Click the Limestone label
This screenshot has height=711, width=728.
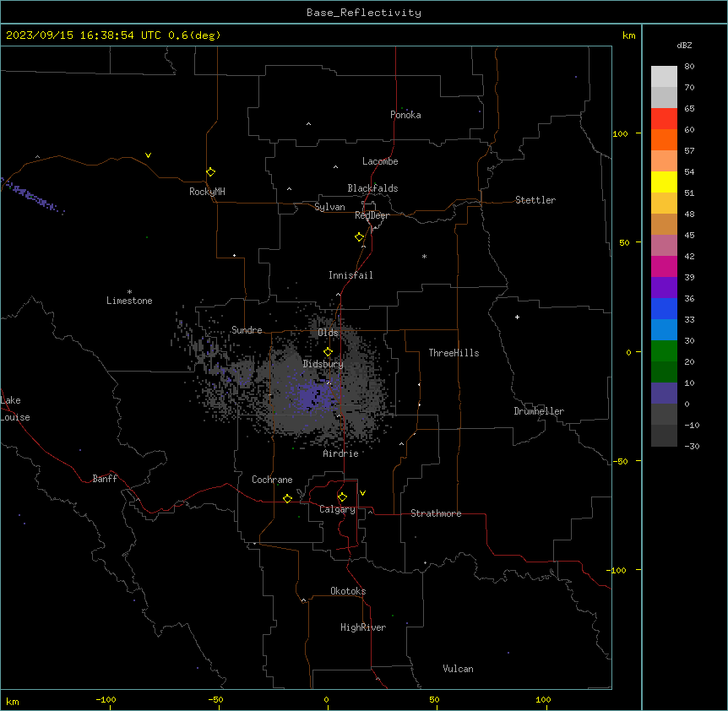pos(129,301)
